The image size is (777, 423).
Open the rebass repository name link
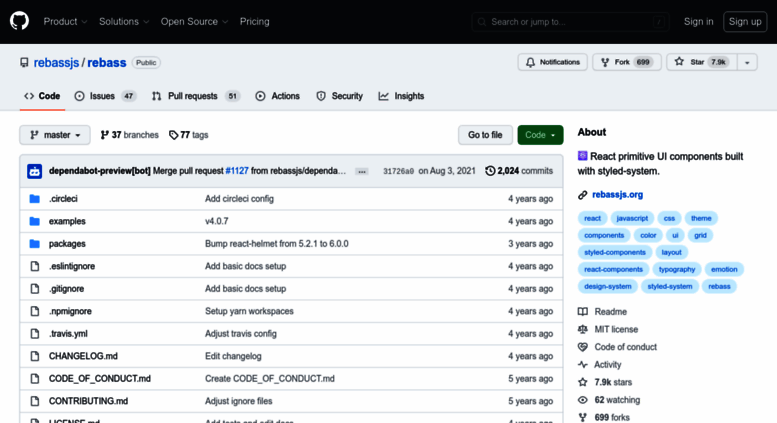tap(107, 63)
